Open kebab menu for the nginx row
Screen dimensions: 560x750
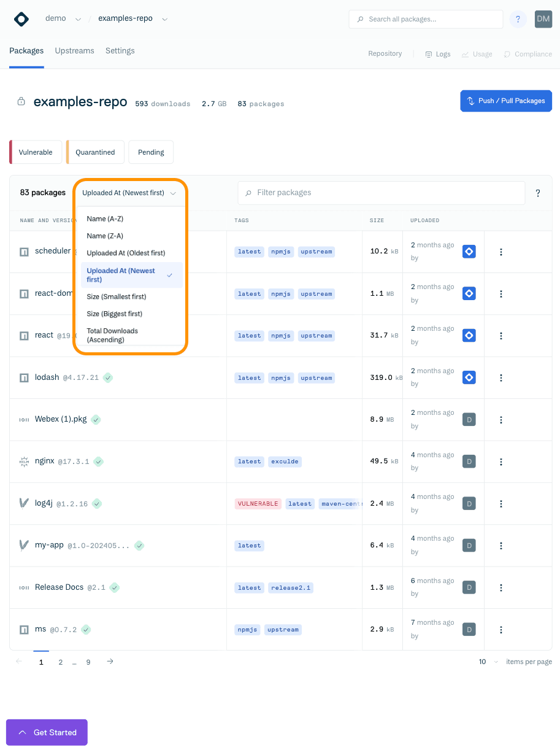point(501,462)
